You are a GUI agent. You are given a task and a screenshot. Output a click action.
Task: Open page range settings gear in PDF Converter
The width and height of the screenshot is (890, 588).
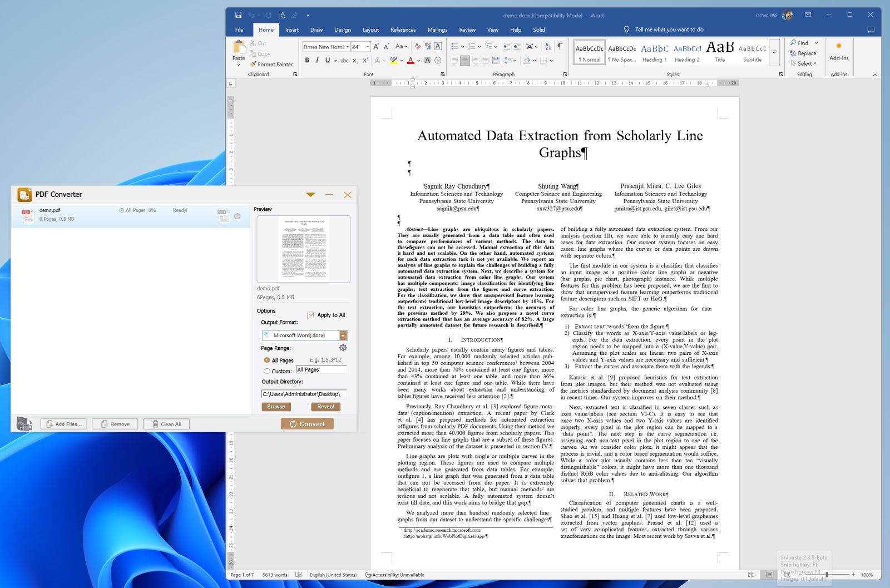coord(343,348)
